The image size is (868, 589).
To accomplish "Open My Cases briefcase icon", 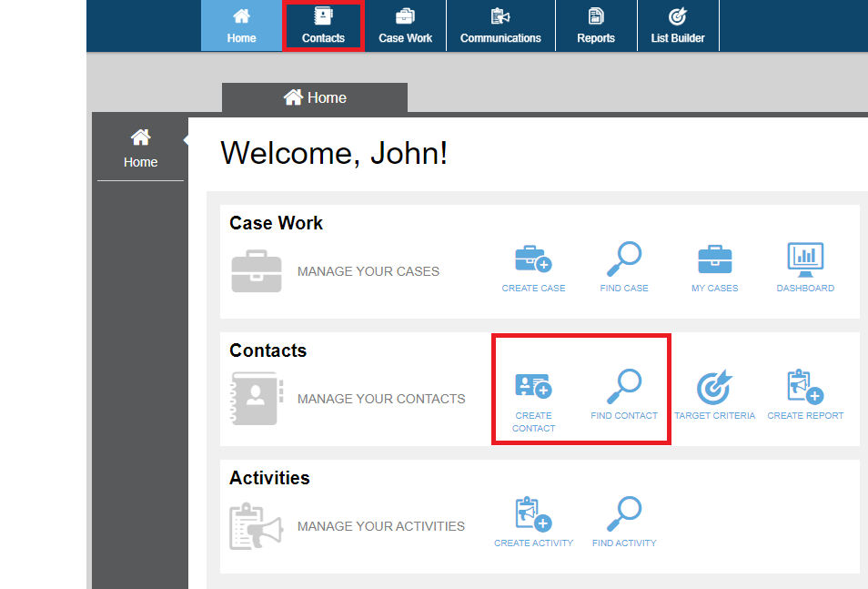I will (x=714, y=259).
